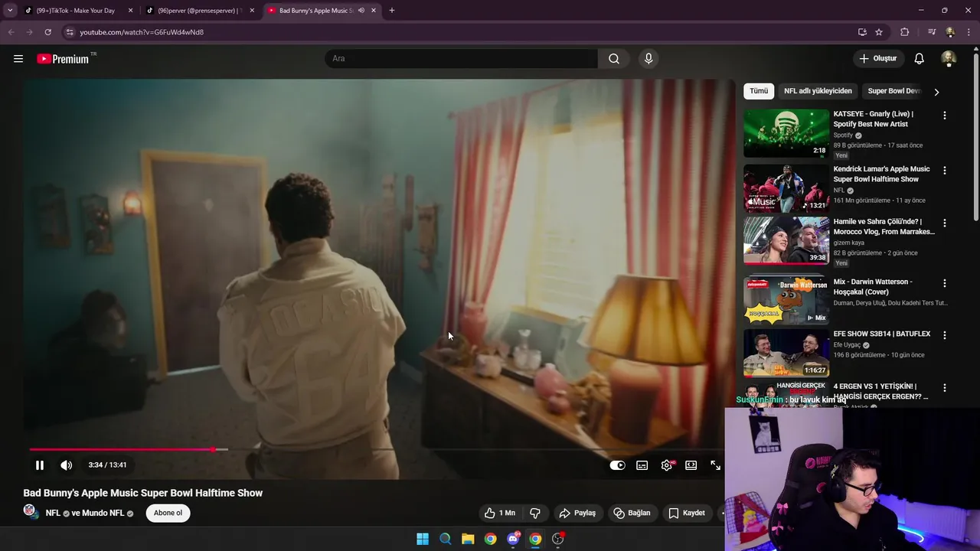Select the NFL adlı yükleyiciden chip
The image size is (980, 551).
click(818, 91)
